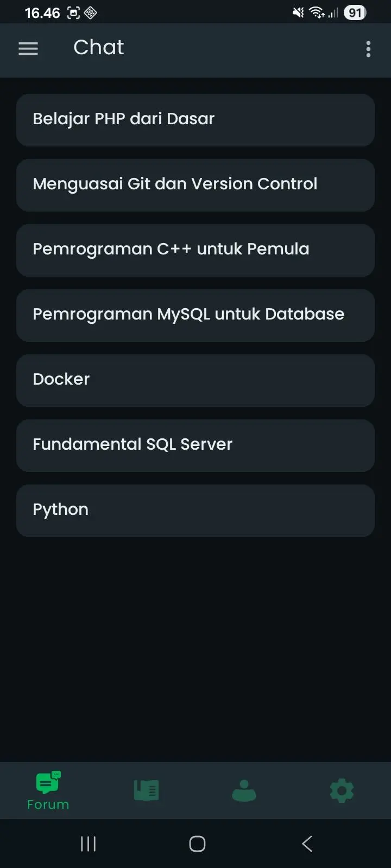Select the Python chat item
391x868 pixels.
[x=195, y=510]
